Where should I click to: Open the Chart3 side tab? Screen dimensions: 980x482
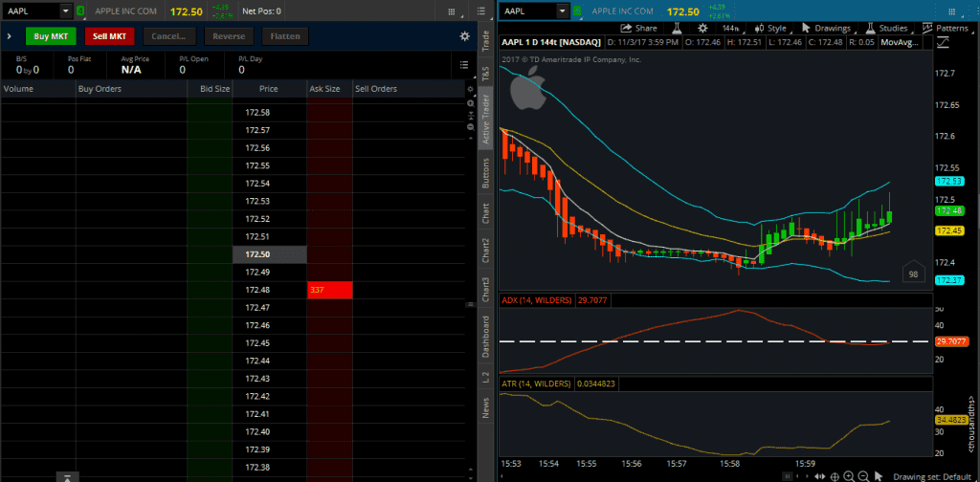[485, 289]
